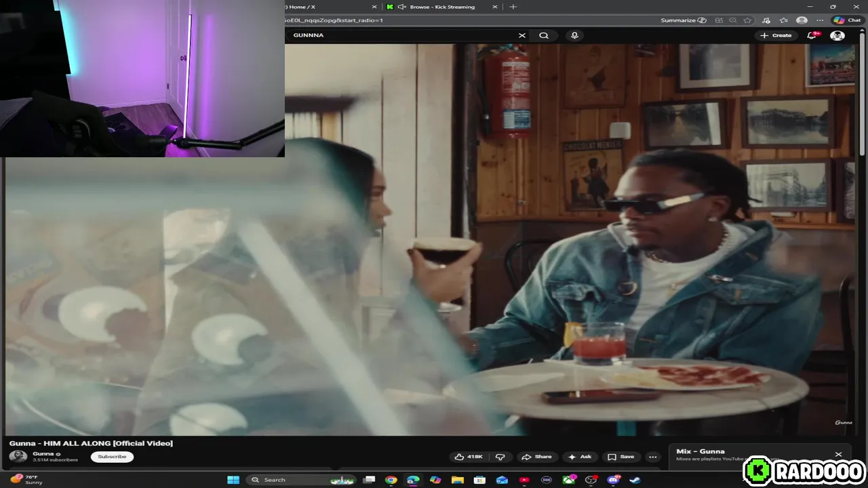
Task: Open the Favorites list icon
Action: [785, 20]
